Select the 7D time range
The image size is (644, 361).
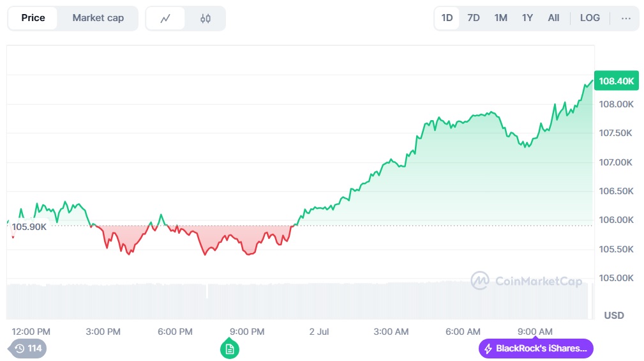point(474,18)
